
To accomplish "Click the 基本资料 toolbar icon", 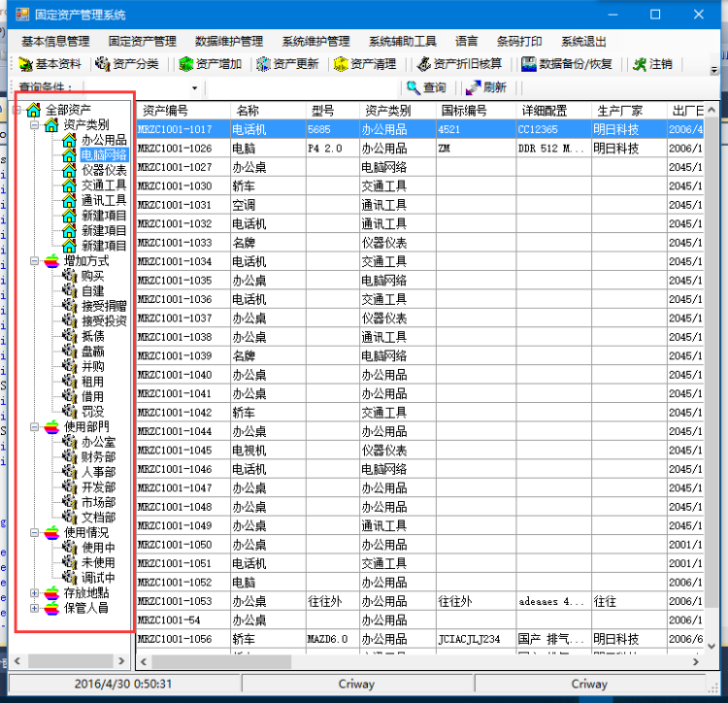I will pyautogui.click(x=25, y=64).
